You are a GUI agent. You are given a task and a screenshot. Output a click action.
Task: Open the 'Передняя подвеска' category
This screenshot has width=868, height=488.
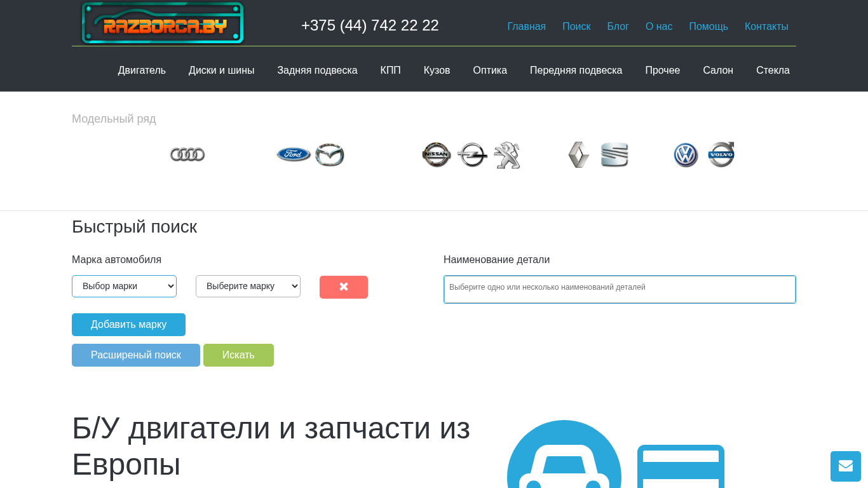576,71
